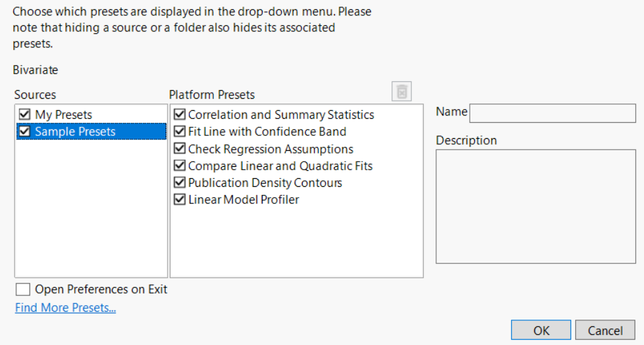Screen dimensions: 644x345
Task: Toggle Fit Line with Confidence Band checkbox
Action: point(180,131)
